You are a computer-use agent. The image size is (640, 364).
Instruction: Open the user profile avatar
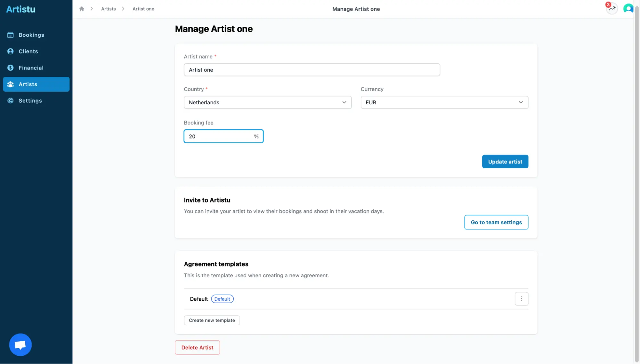[x=628, y=8]
